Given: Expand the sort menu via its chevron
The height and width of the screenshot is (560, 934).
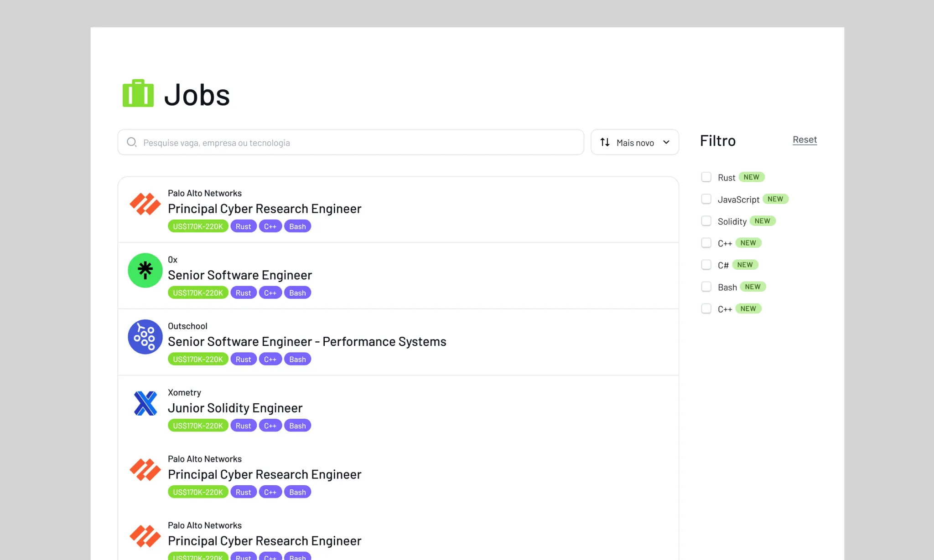Looking at the screenshot, I should (x=666, y=142).
